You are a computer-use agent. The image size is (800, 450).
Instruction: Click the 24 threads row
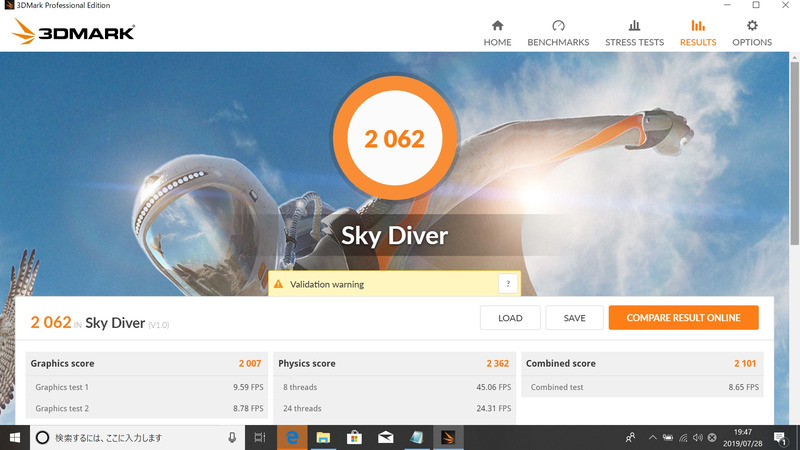(x=394, y=408)
